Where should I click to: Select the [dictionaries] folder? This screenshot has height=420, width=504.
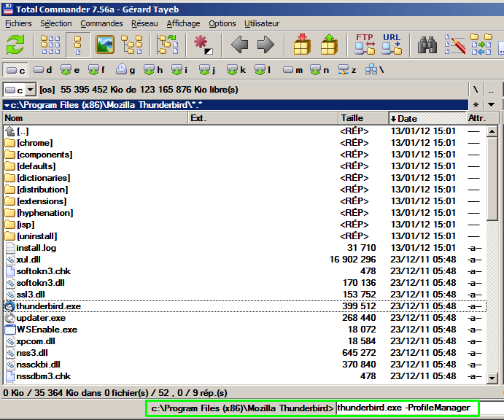[x=245, y=178]
